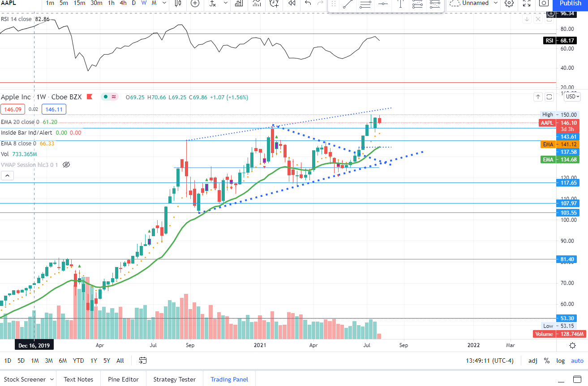Click the plus icon on the 96.34 price label

550,13
